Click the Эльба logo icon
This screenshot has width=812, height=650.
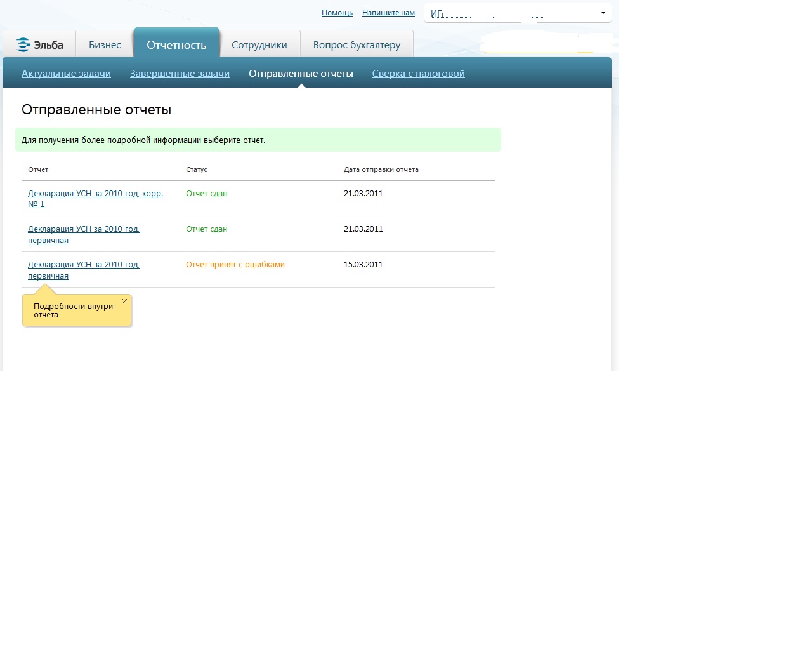(x=23, y=44)
